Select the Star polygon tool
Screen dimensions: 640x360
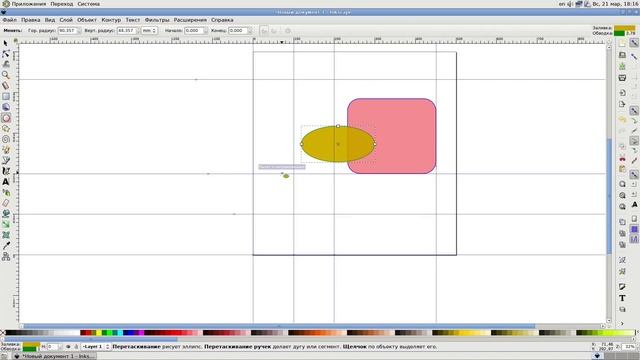pos(6,129)
